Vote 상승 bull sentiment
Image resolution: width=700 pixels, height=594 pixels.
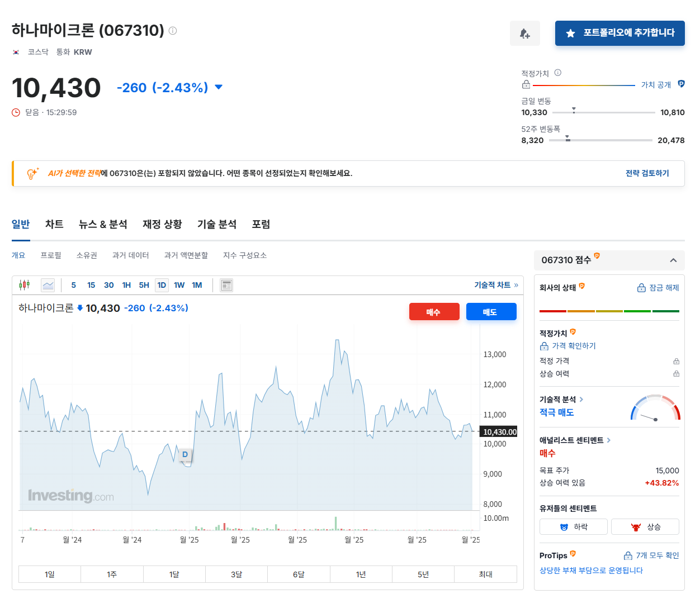(x=645, y=527)
